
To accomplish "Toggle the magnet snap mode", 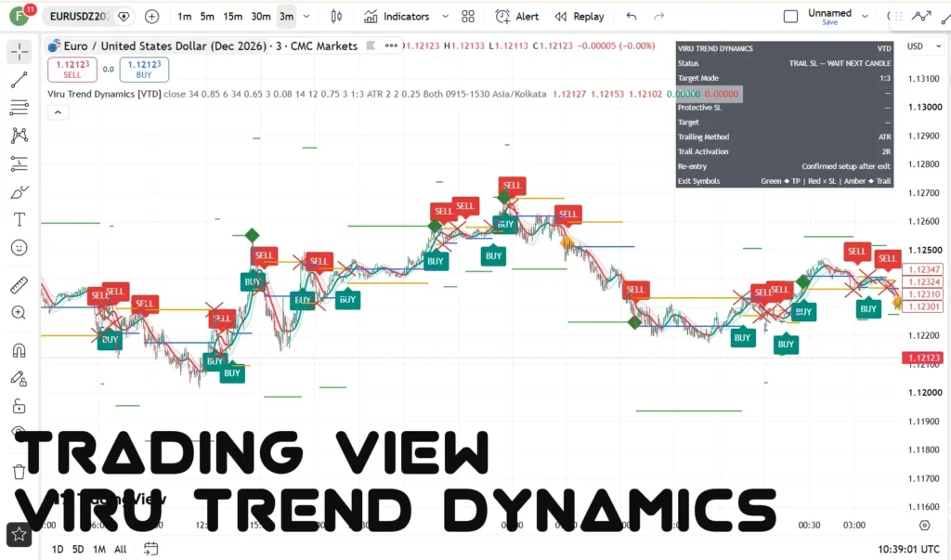I will 20,351.
